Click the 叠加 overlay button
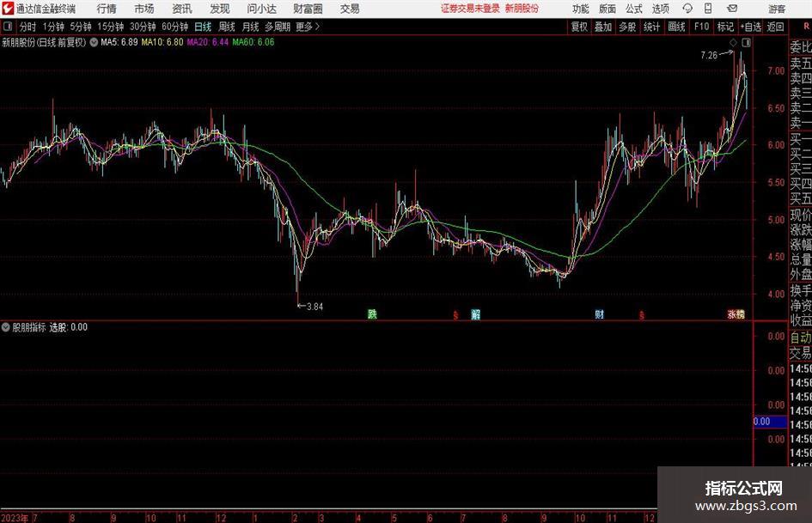Viewport: 812px width, 523px height. pyautogui.click(x=603, y=27)
